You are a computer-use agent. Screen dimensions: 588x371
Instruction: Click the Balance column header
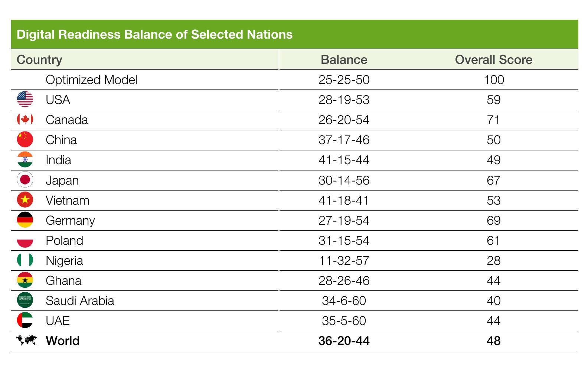click(344, 59)
